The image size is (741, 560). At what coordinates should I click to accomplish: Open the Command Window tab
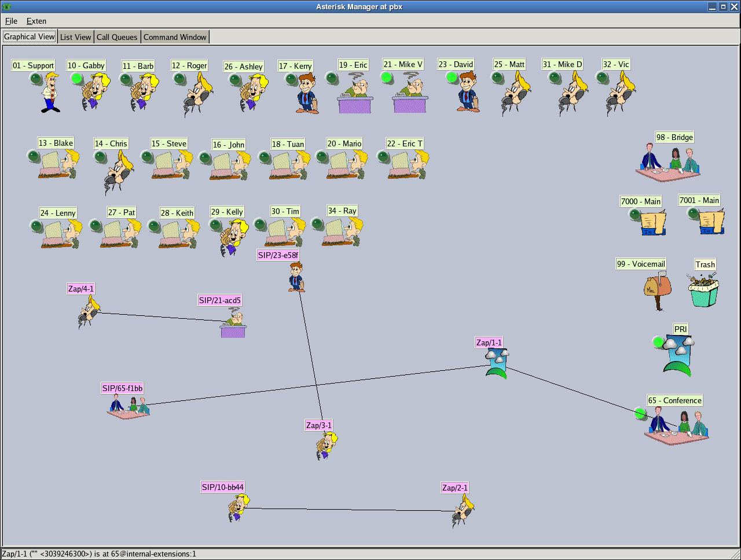[175, 37]
